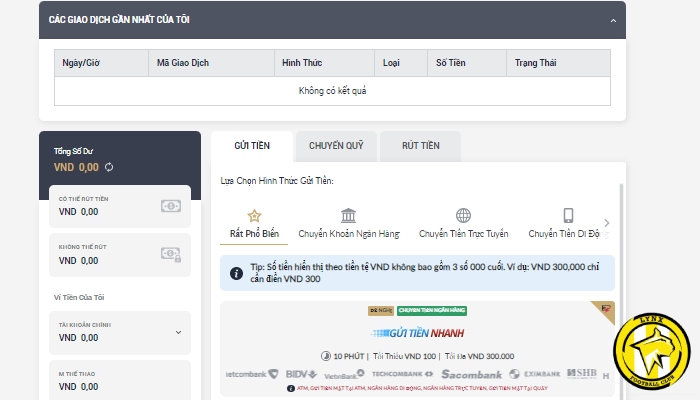Choose the Chuyển Tiền Di Động phone icon

(568, 215)
